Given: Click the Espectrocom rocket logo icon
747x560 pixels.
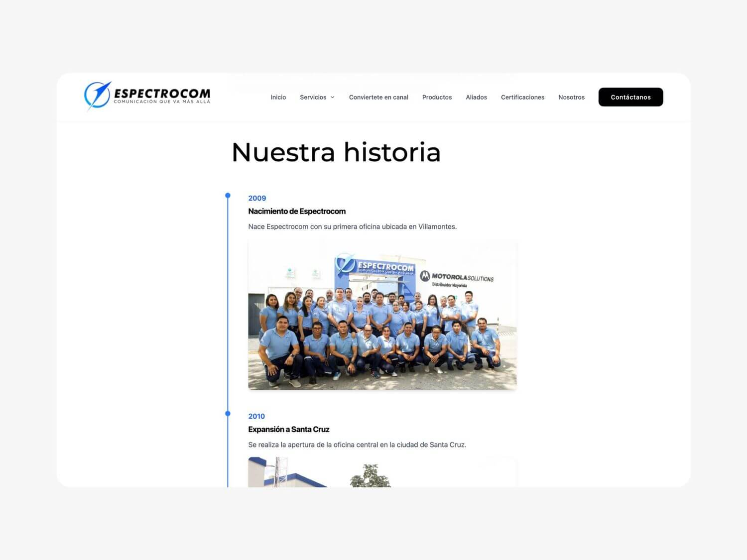Looking at the screenshot, I should (97, 95).
